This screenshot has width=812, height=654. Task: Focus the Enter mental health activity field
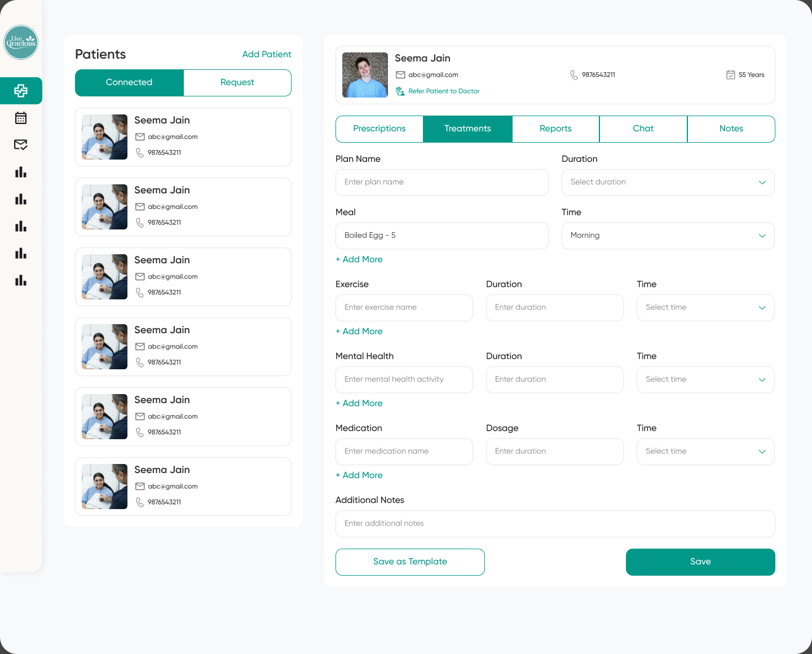click(x=404, y=379)
